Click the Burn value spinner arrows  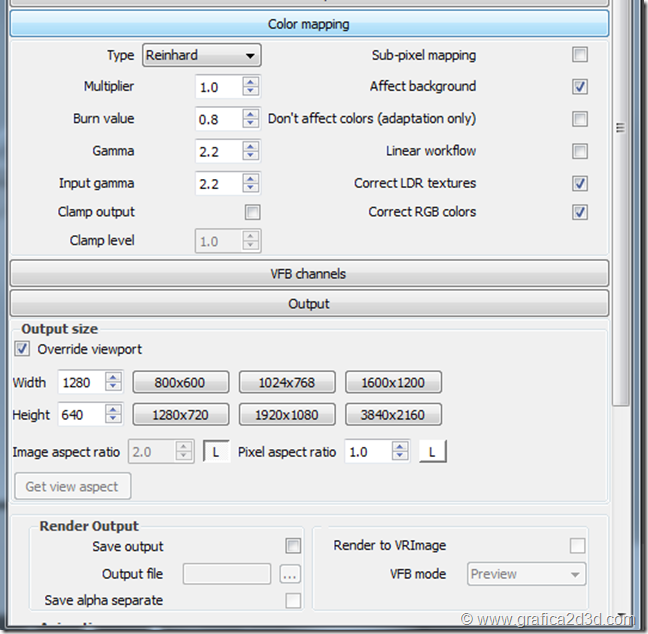[251, 119]
